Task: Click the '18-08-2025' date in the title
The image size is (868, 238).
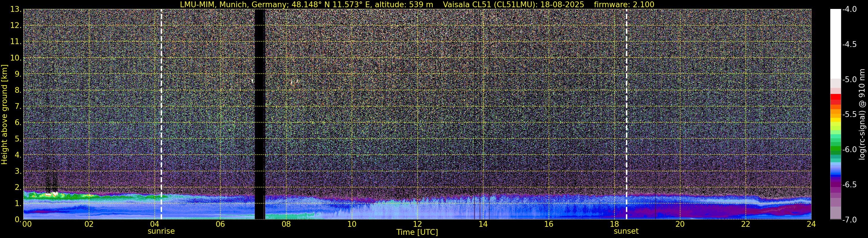Action: tap(562, 4)
